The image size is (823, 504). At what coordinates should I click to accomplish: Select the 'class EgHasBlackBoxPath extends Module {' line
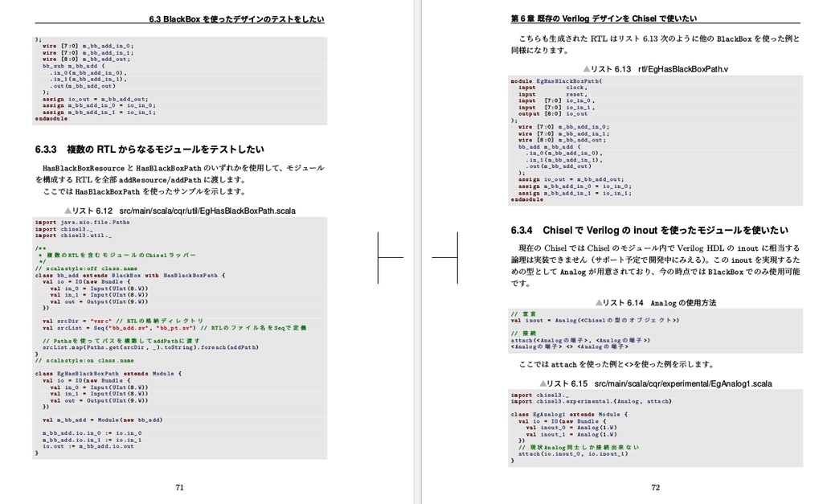[x=109, y=374]
